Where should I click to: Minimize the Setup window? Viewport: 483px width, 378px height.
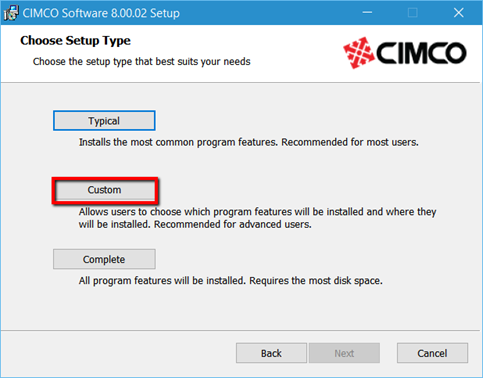(x=367, y=13)
